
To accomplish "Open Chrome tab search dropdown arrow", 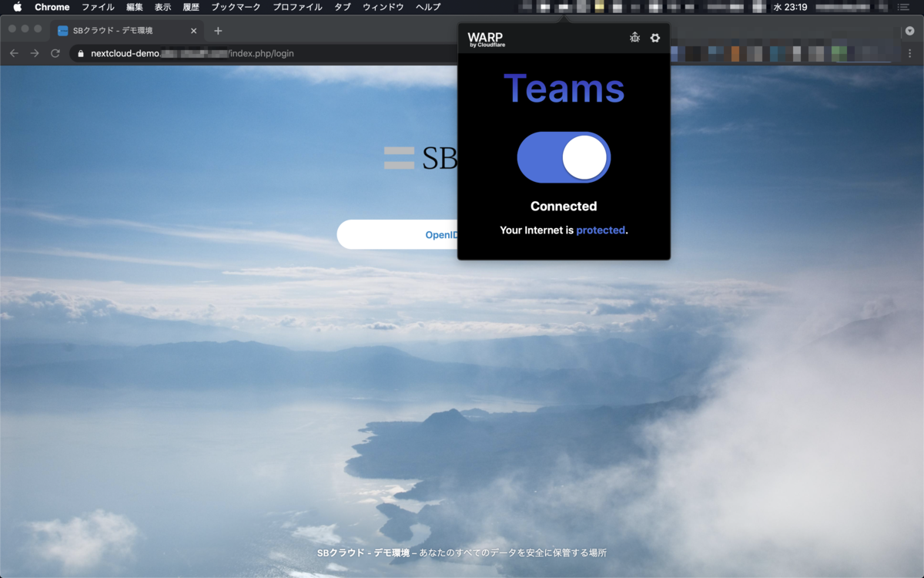I will tap(909, 31).
